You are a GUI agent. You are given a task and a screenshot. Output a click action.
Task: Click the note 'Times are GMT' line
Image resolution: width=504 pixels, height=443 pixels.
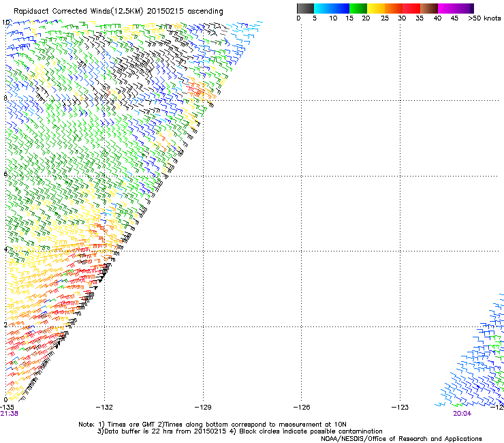point(212,425)
